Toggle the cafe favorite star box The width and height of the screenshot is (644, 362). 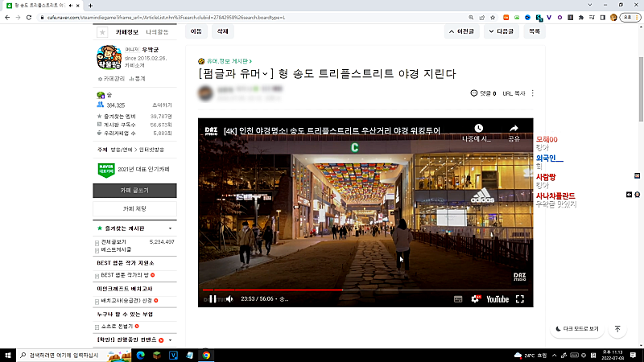102,32
